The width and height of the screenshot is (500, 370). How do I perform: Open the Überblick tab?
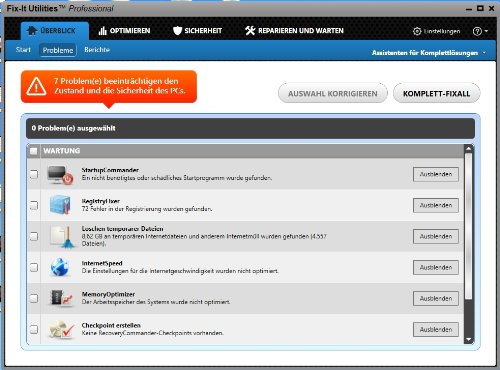[55, 31]
